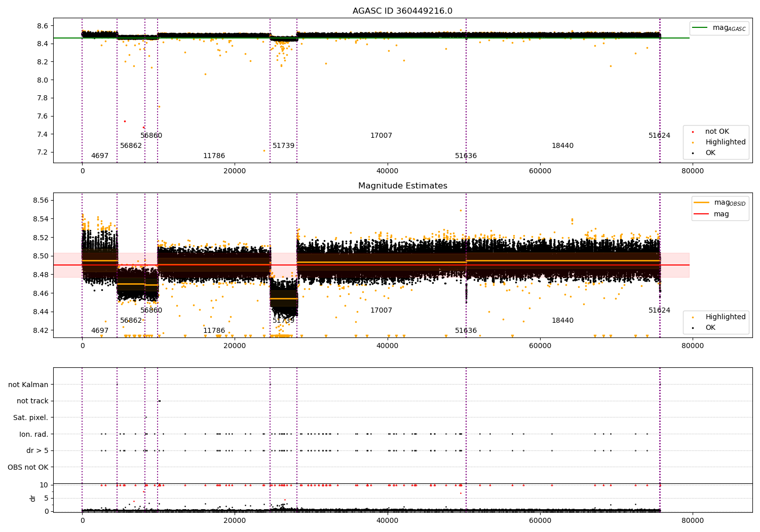This screenshot has height=532, width=760.
Task: Click the 'Sat. pixel.' axis label
Action: tap(31, 418)
